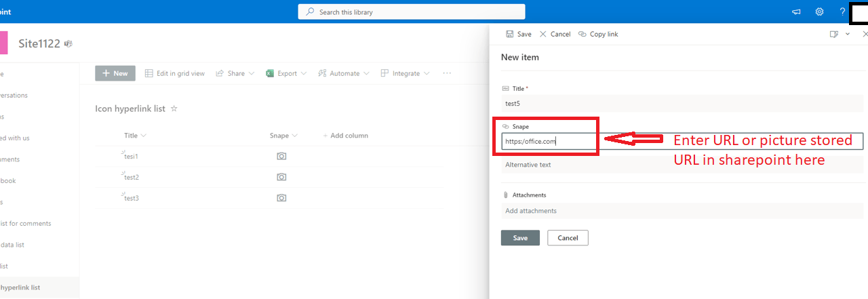Click the camera icon in tesi1 row

(281, 156)
